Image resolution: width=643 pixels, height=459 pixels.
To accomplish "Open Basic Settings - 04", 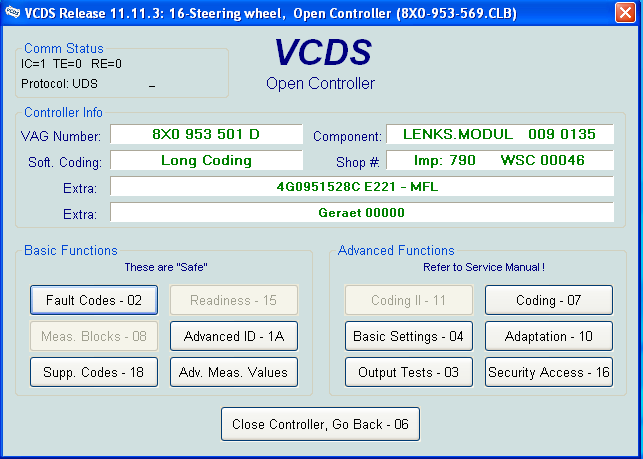I will point(409,336).
